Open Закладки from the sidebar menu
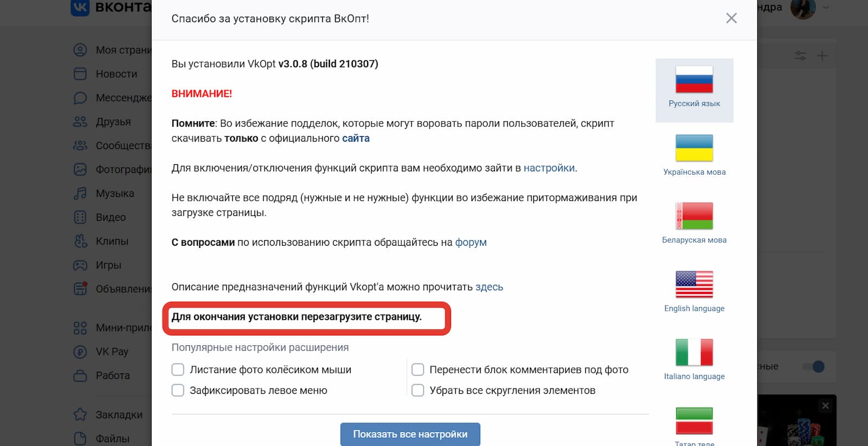Image resolution: width=868 pixels, height=446 pixels. coord(80,415)
